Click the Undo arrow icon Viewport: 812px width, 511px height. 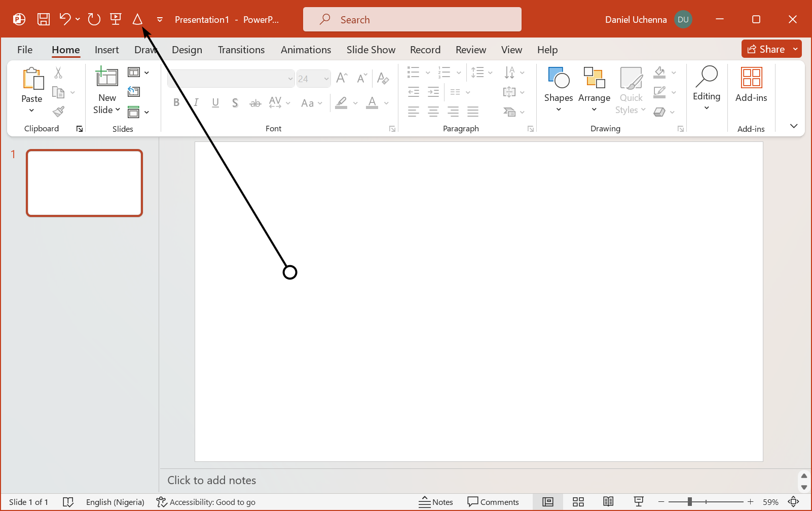point(65,19)
